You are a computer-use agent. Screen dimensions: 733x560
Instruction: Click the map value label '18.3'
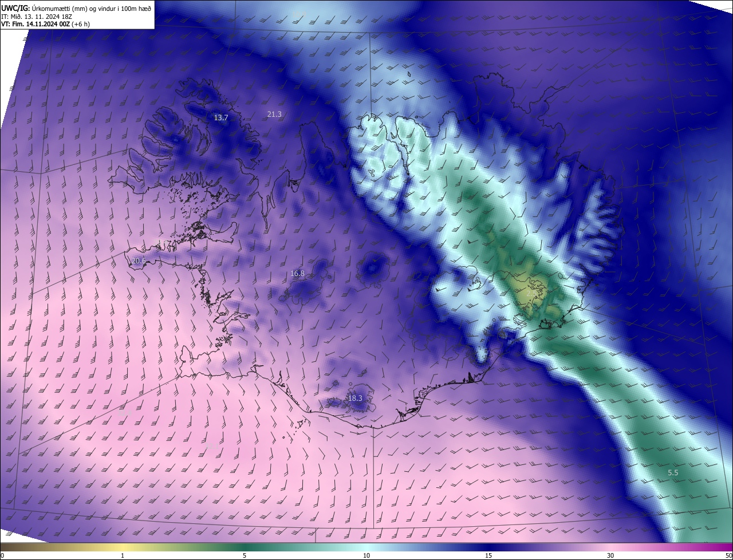355,398
